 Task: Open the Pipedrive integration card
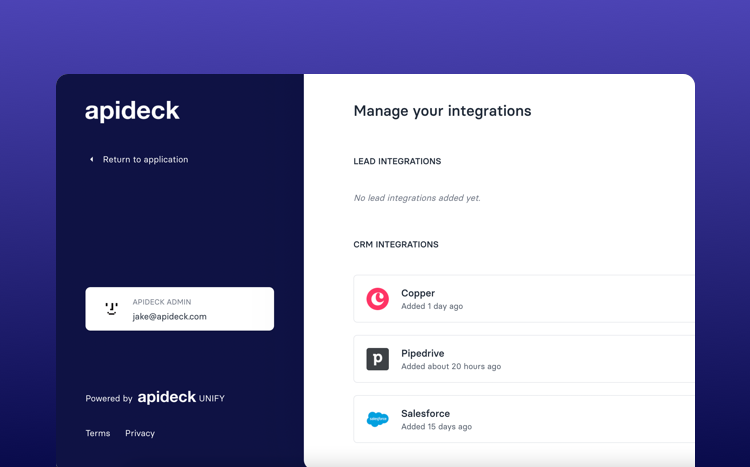524,359
